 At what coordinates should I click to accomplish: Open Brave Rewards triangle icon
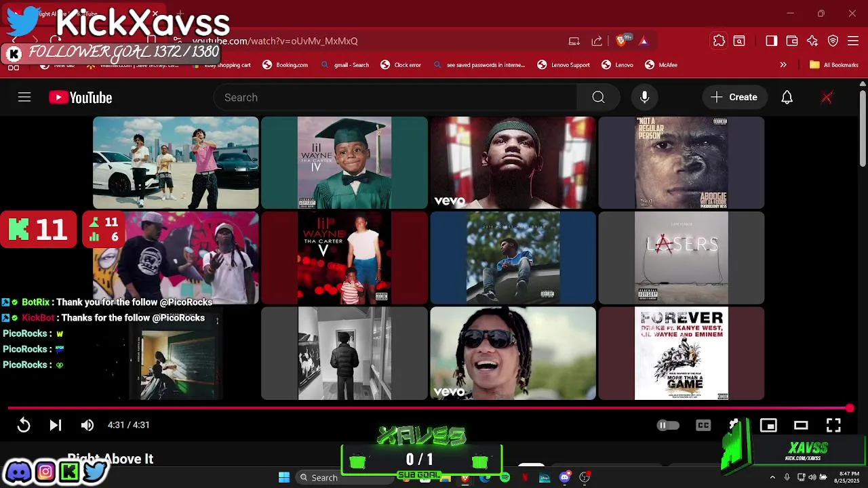tap(644, 41)
